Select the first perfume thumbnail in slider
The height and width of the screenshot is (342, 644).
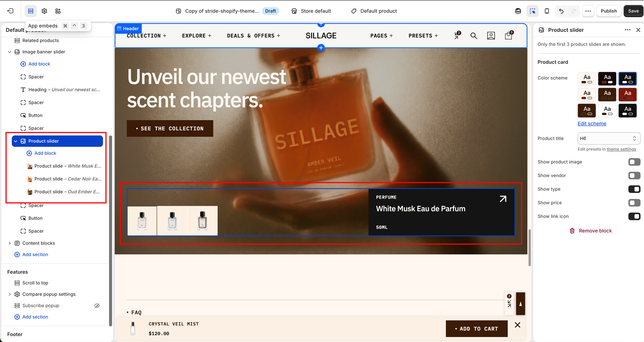[142, 221]
